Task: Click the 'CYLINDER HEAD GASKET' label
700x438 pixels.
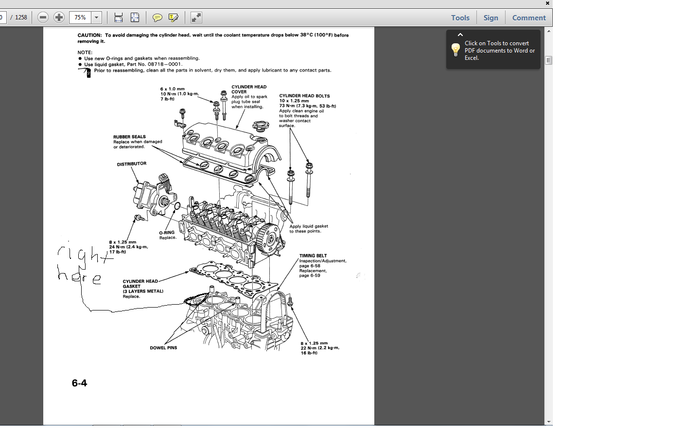Action: (140, 284)
